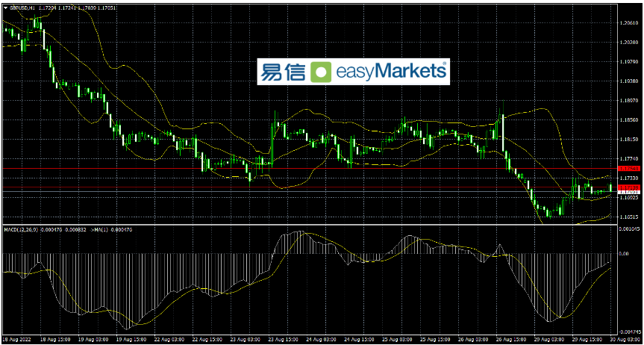Click the 1.18970 price axis label
The height and width of the screenshot is (345, 644).
pos(628,101)
